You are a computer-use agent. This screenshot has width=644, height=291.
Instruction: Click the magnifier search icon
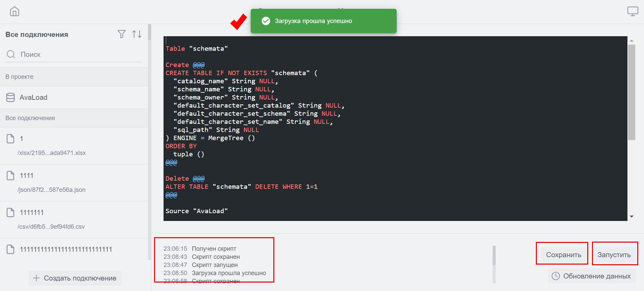click(x=11, y=54)
